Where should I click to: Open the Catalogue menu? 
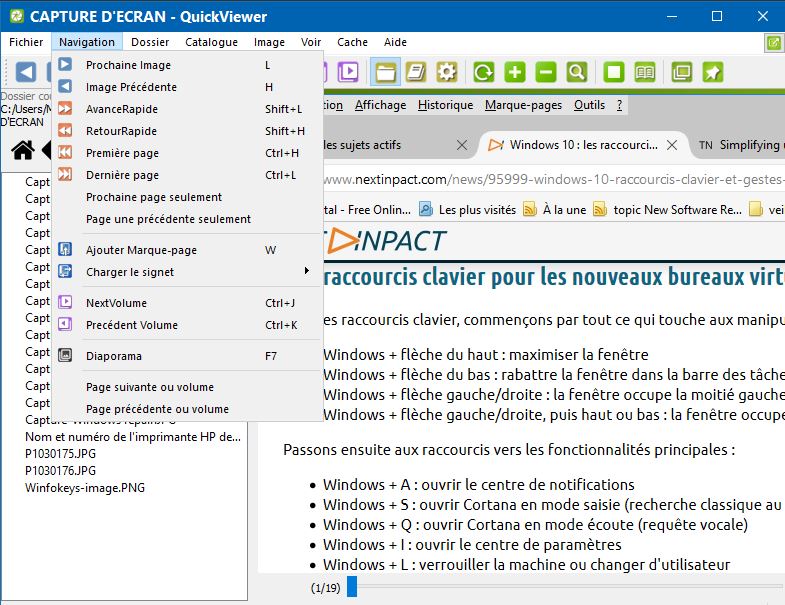(211, 42)
